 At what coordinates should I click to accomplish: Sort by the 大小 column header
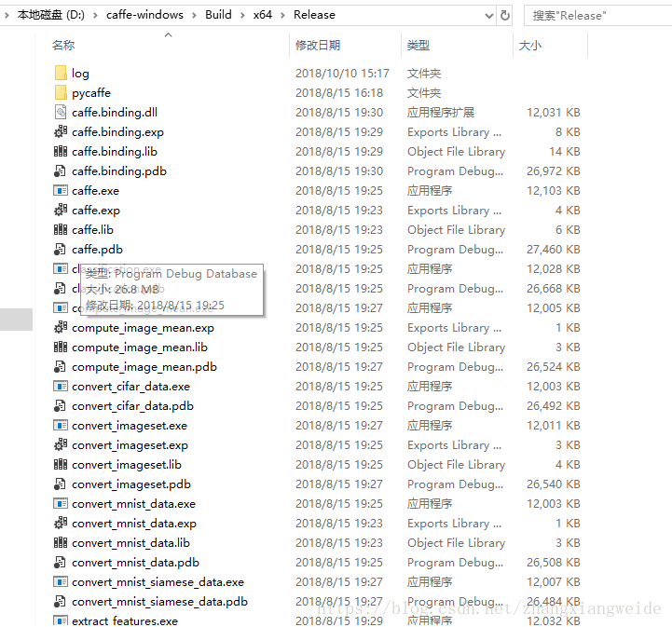pyautogui.click(x=529, y=45)
